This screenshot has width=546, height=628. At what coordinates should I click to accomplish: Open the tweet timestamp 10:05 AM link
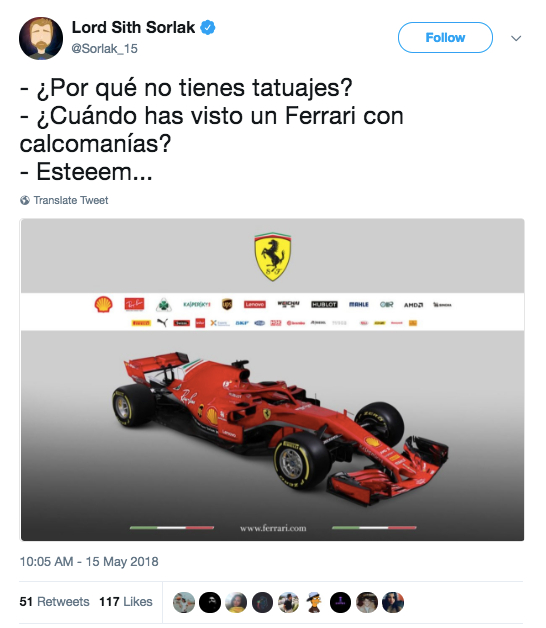[x=89, y=562]
